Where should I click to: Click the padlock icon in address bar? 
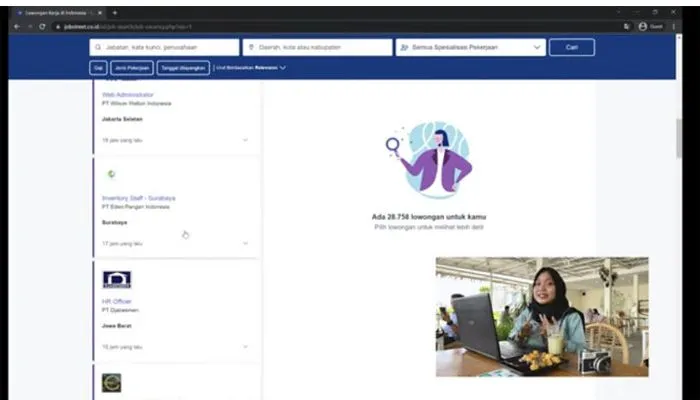(x=58, y=27)
